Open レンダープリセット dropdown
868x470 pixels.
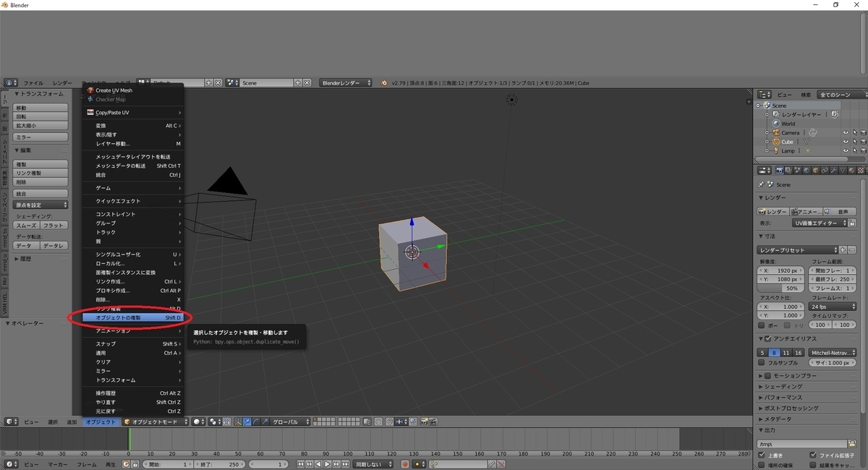(797, 249)
